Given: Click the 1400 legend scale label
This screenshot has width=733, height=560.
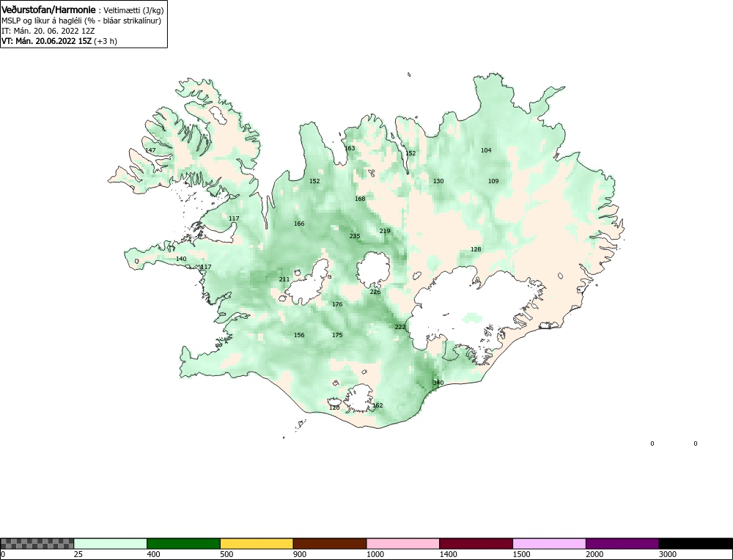Looking at the screenshot, I should click(449, 555).
